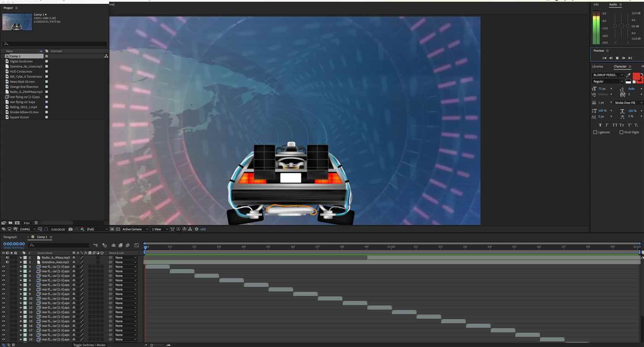The width and height of the screenshot is (644, 347).
Task: Click the current time display 0:00:00:00 in timeline
Action: (x=14, y=244)
